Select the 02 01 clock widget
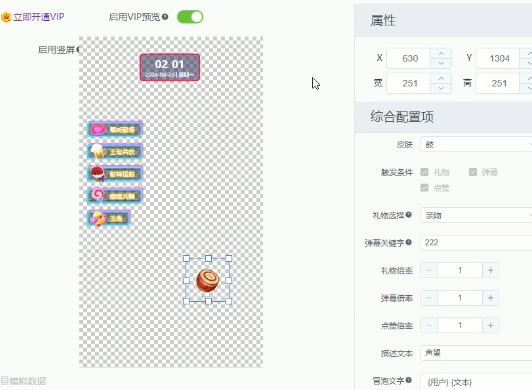Viewport: 532px width, 390px height. point(170,67)
